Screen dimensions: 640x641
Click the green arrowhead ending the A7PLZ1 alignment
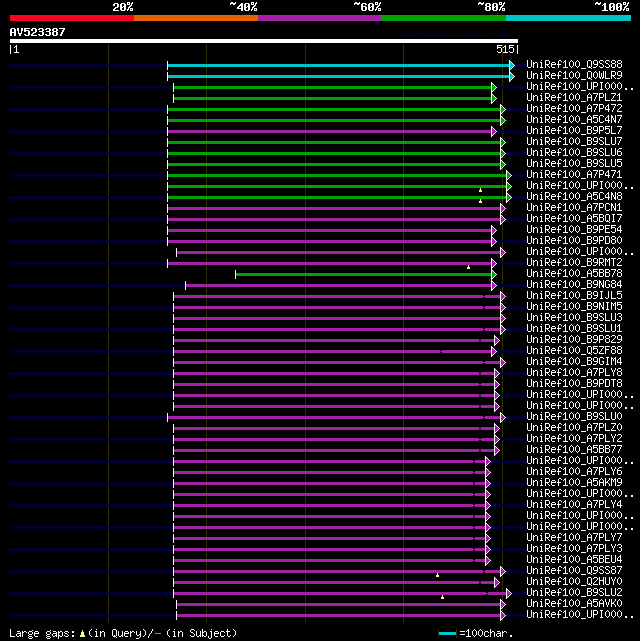tap(494, 99)
